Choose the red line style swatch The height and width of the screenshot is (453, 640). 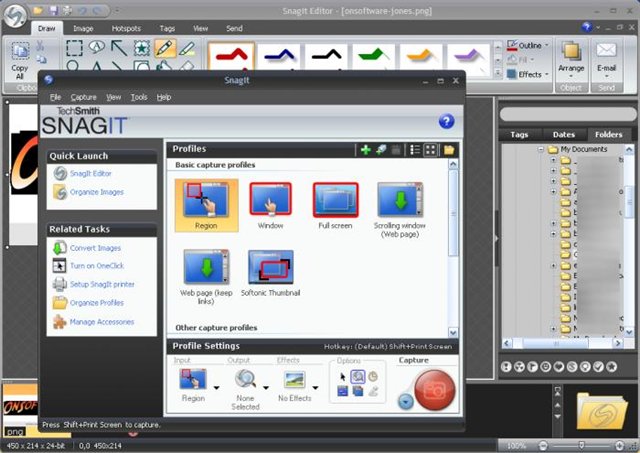coord(231,57)
